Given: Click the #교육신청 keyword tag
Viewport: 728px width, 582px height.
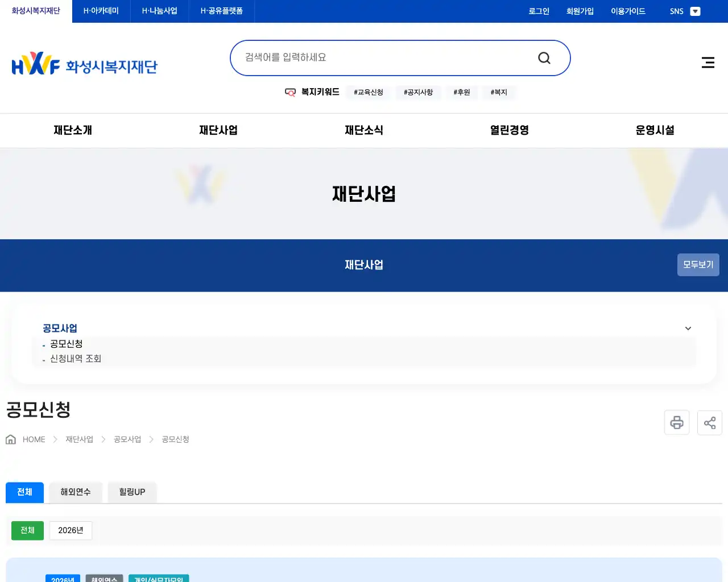Looking at the screenshot, I should [x=368, y=92].
